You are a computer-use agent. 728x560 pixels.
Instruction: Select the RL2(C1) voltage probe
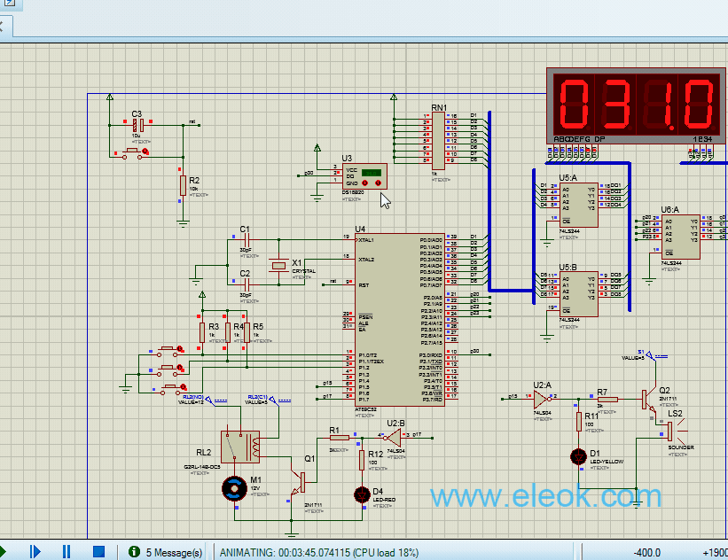point(273,400)
